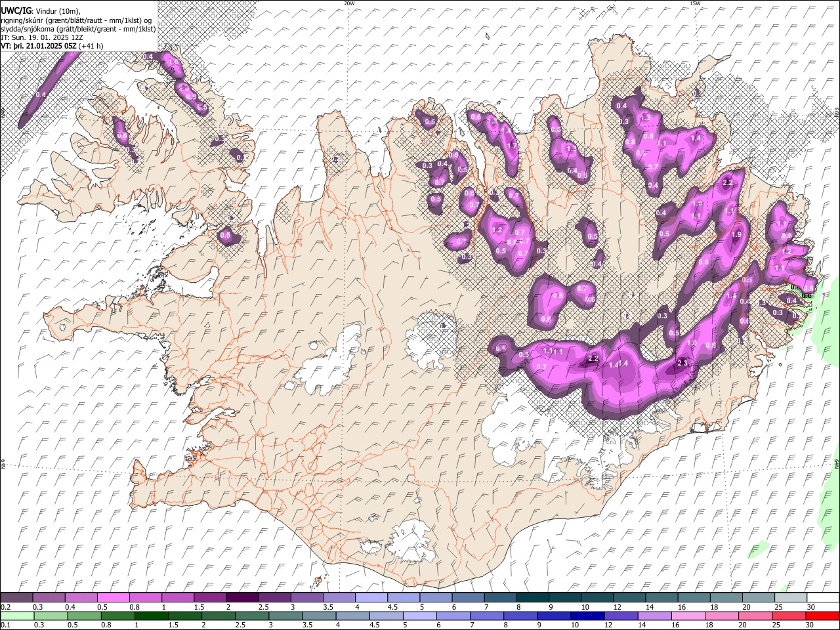
Task: Click the navy blue 10–12 lower legend swatch
Action: [587, 616]
